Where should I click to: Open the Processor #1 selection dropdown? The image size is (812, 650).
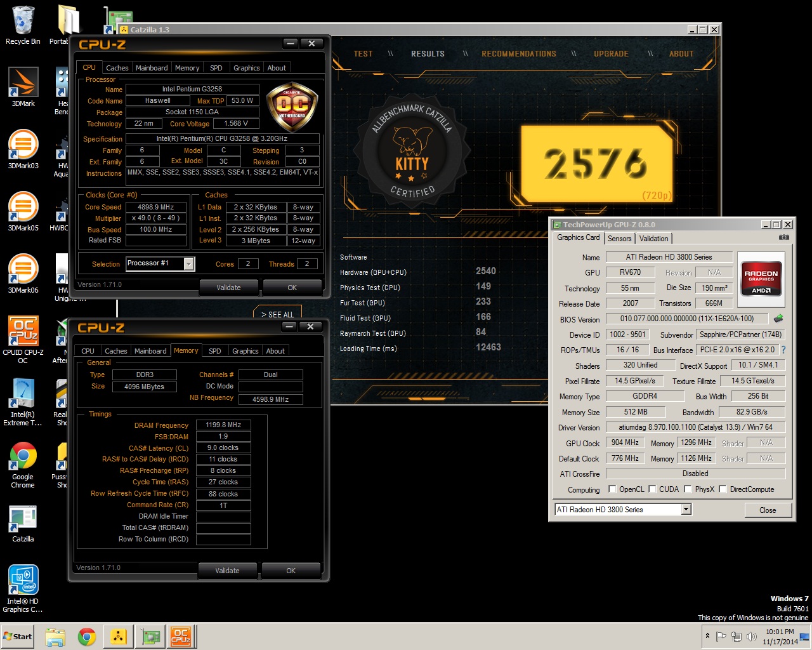pos(189,263)
